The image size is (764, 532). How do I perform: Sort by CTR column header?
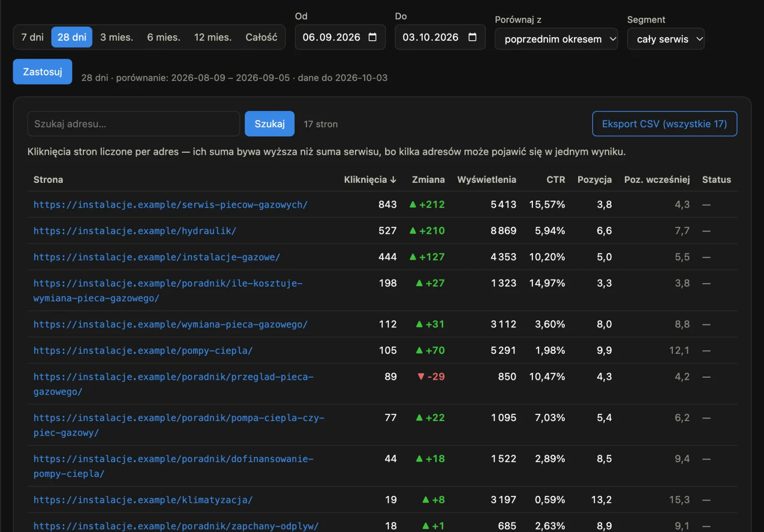click(556, 180)
